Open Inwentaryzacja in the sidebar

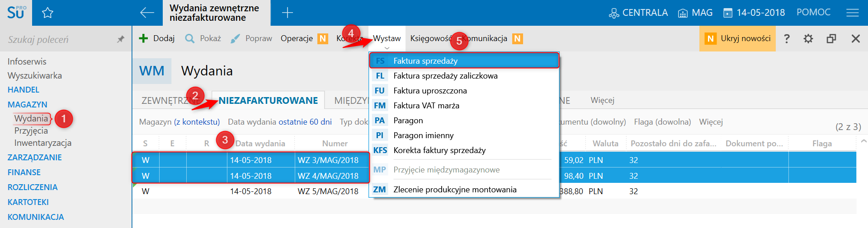click(43, 143)
